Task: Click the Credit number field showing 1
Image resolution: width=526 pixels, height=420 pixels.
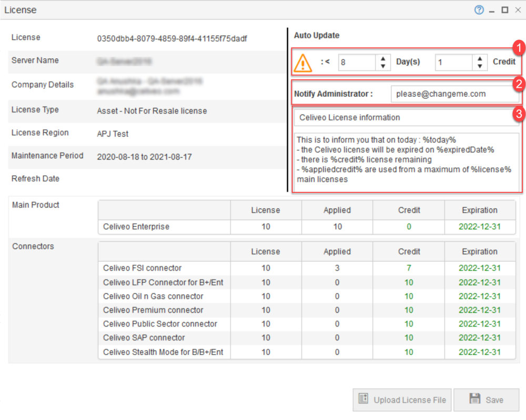Action: 453,63
